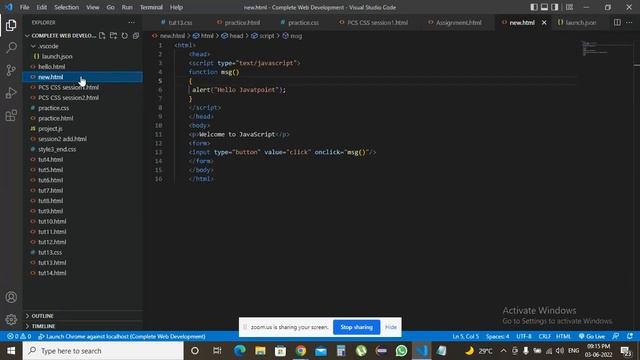Click the Go Live status bar button
The height and width of the screenshot is (360, 640).
click(592, 336)
